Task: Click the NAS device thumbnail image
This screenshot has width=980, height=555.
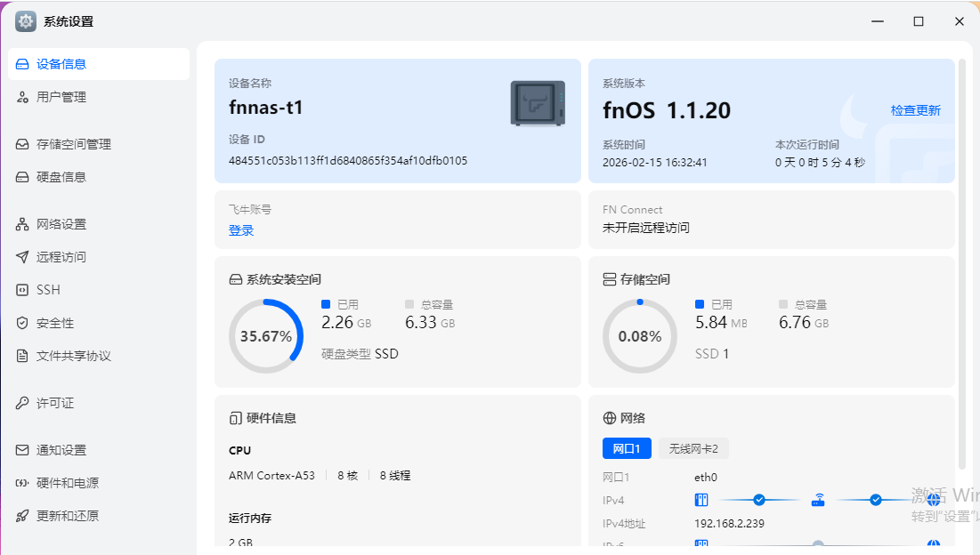Action: [x=538, y=103]
